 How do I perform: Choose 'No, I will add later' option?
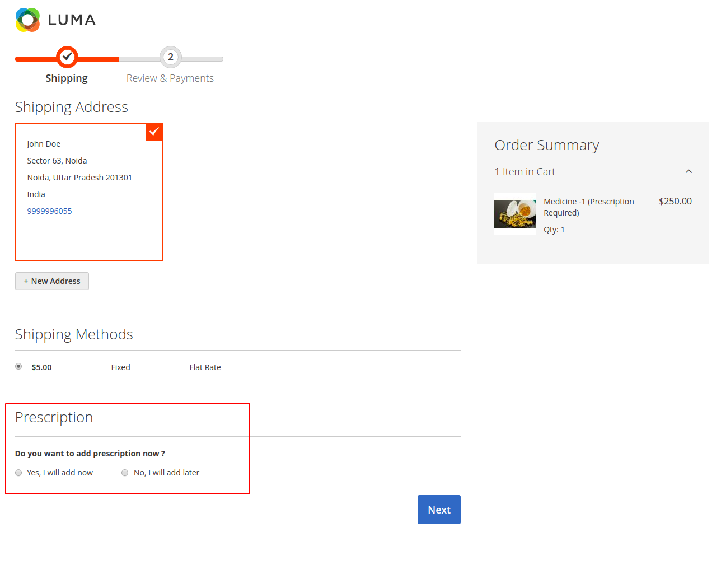point(125,473)
